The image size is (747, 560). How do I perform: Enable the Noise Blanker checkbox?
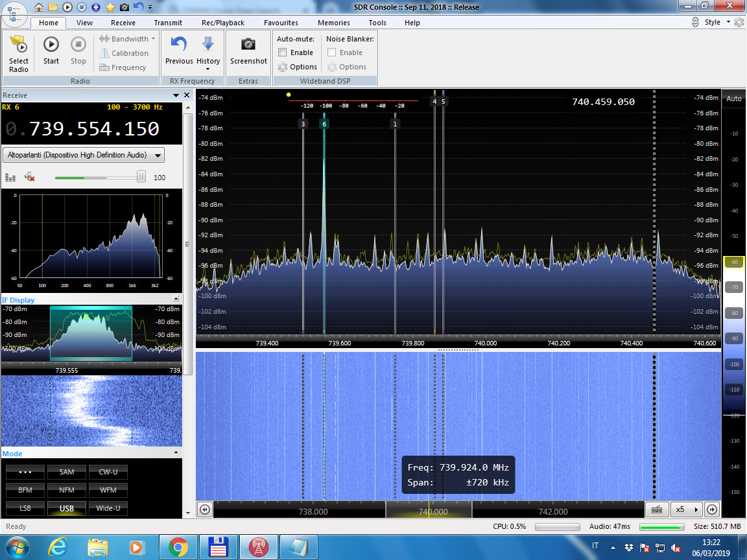coord(332,52)
